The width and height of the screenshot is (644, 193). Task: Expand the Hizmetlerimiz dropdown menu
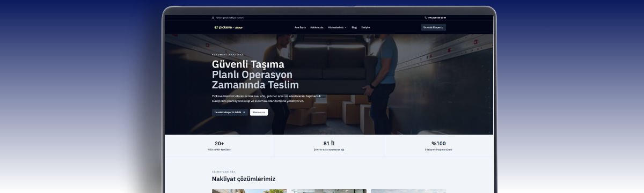coord(337,27)
